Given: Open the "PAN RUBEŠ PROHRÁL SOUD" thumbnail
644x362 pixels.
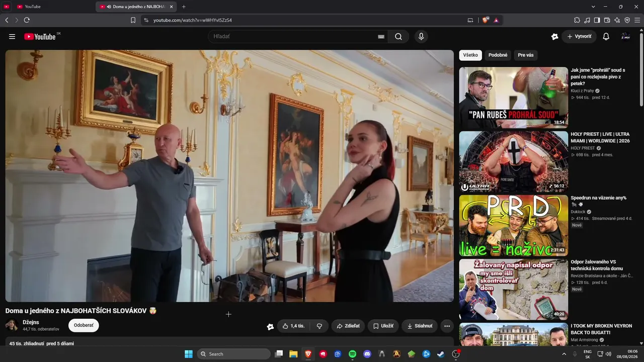Looking at the screenshot, I should 514,98.
